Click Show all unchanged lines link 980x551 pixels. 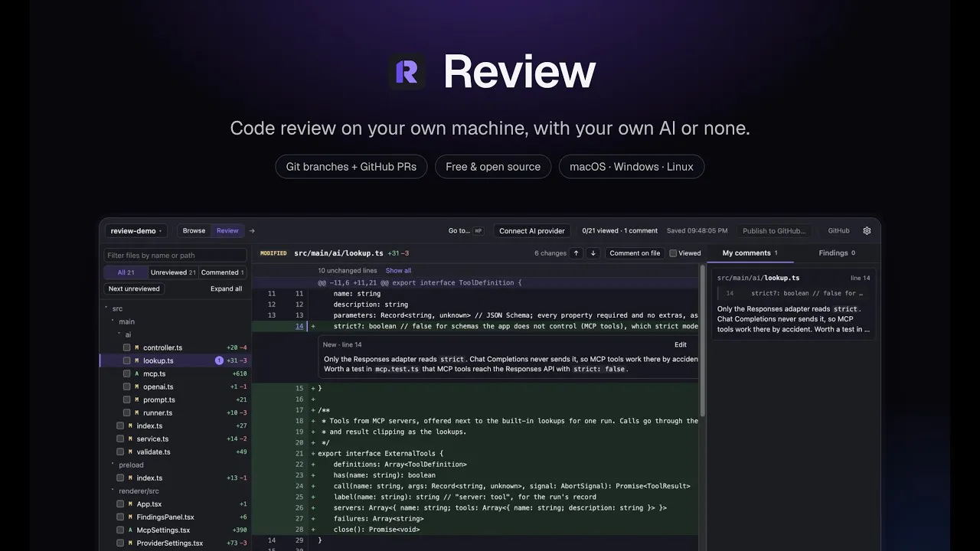click(x=398, y=270)
